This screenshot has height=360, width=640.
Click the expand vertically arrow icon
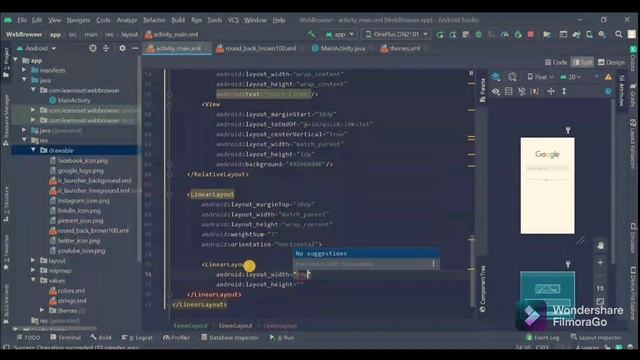[x=564, y=91]
